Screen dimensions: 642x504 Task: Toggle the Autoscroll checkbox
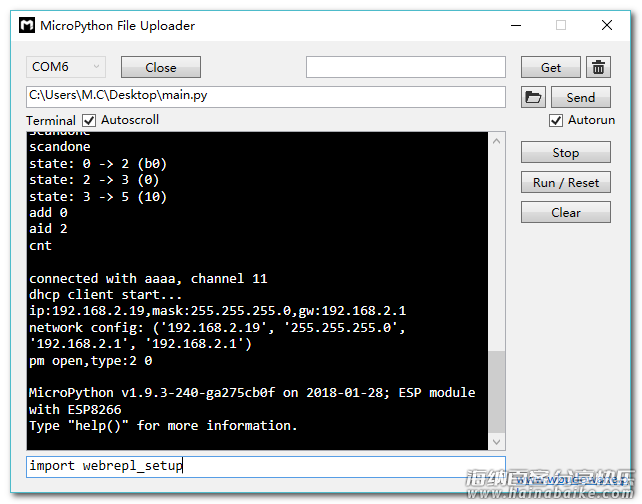[x=89, y=120]
